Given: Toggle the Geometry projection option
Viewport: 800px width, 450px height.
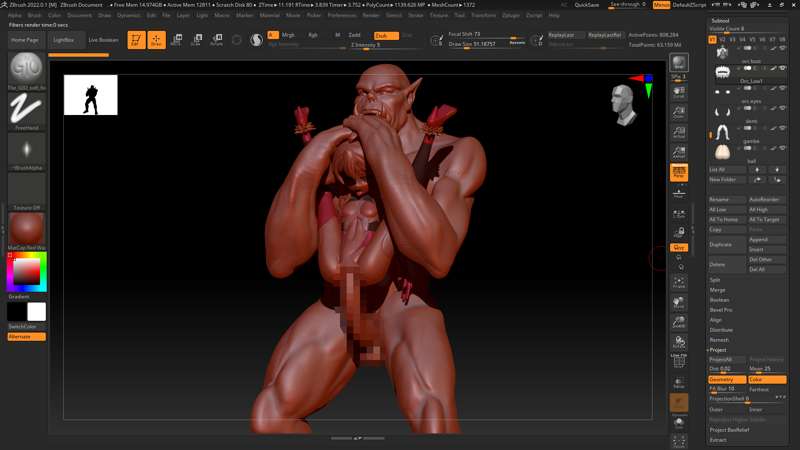Looking at the screenshot, I should (727, 380).
